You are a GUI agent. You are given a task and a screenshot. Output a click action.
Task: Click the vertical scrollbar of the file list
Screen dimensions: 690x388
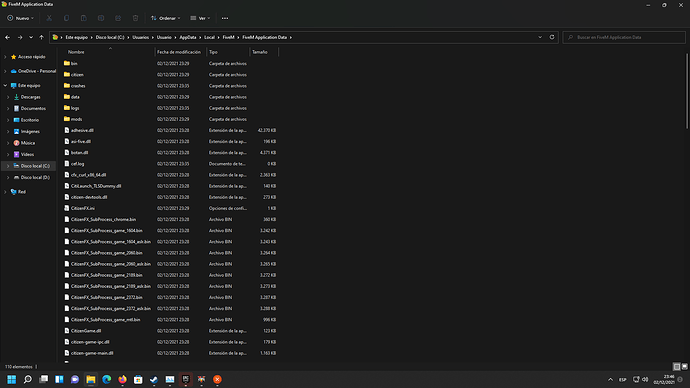click(x=687, y=90)
